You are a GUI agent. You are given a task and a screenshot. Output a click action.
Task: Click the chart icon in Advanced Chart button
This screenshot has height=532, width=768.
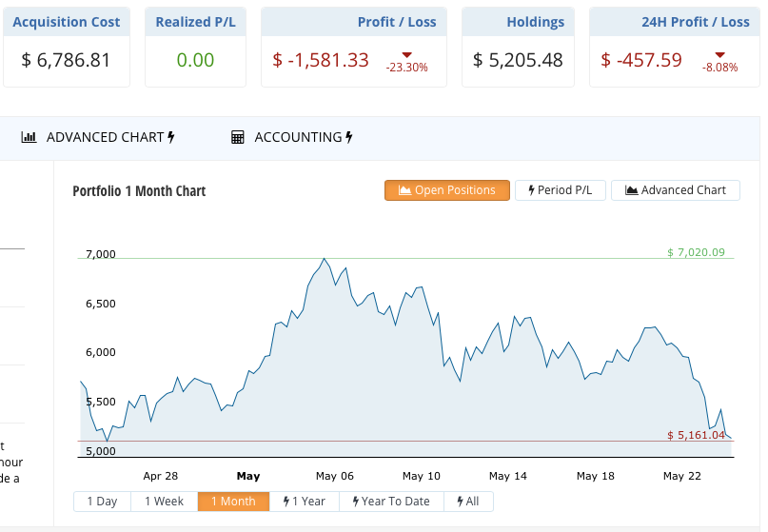tap(631, 190)
